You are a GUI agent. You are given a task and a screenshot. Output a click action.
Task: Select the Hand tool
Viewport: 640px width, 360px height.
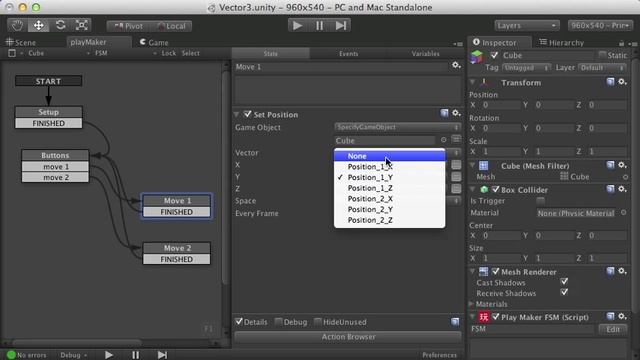point(17,25)
